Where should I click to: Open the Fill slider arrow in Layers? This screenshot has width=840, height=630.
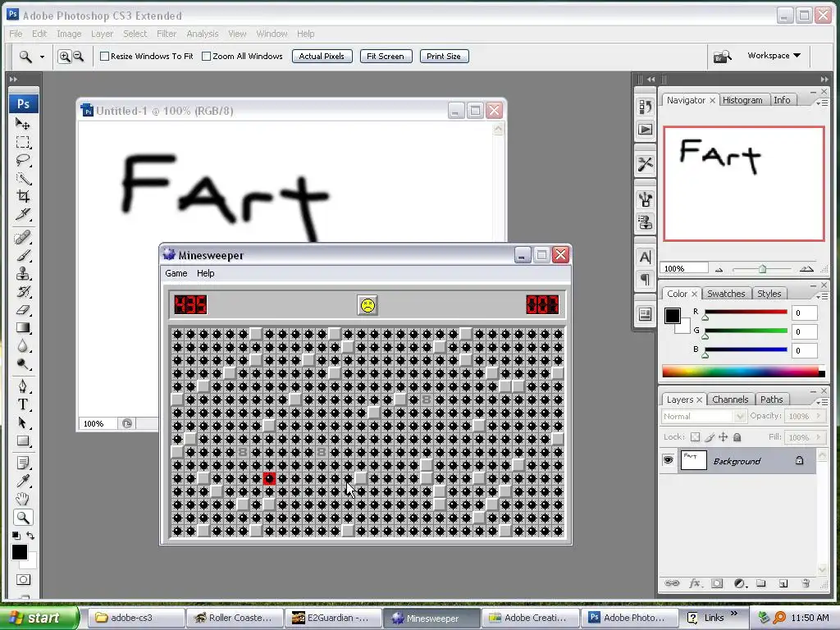coord(818,437)
